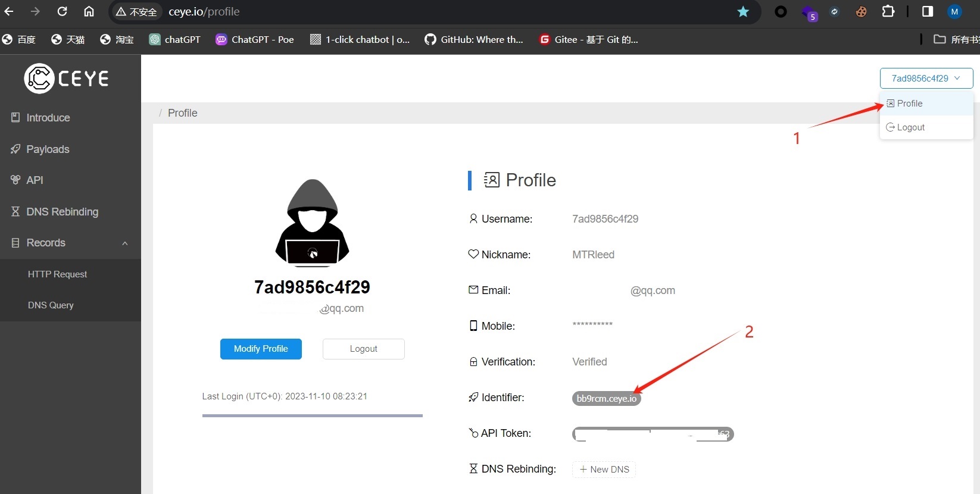Open the Gitee bookmark

click(x=588, y=39)
